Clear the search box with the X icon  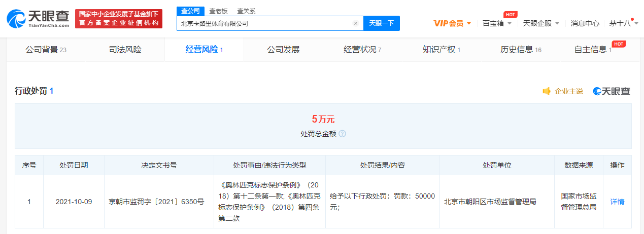click(356, 23)
